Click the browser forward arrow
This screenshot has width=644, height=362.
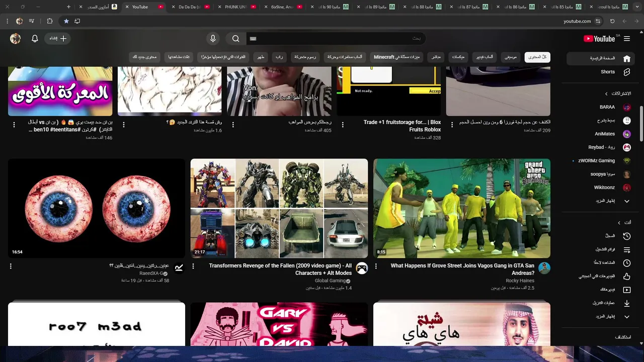click(x=624, y=21)
